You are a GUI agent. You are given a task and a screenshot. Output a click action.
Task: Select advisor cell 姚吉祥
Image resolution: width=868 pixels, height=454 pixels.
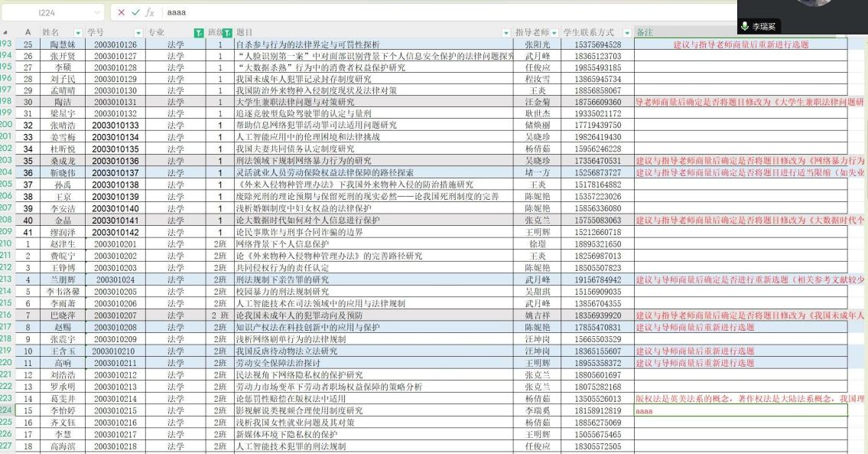coord(537,315)
